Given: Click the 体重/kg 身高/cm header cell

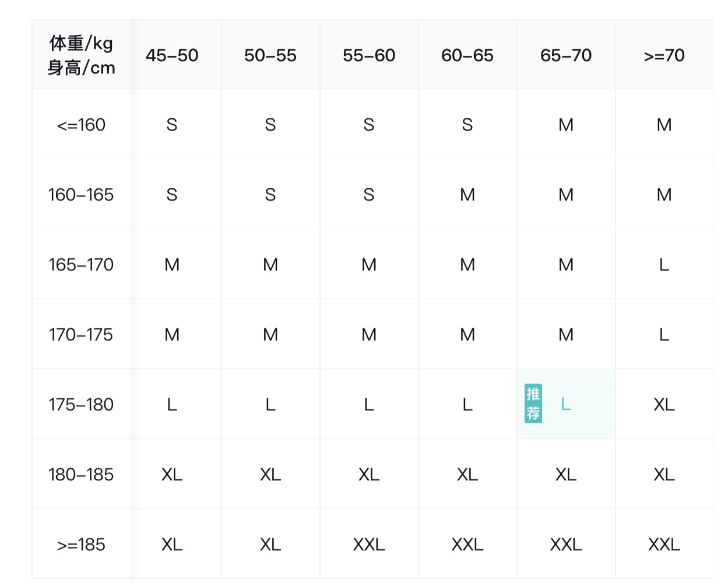Looking at the screenshot, I should pos(82,55).
